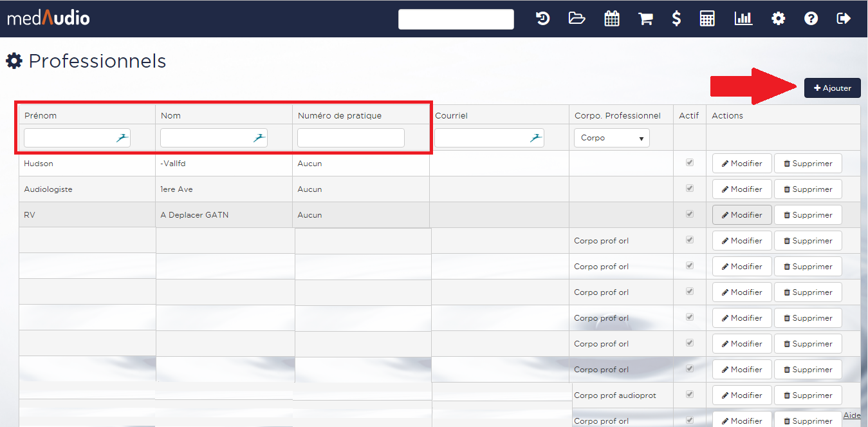868x427 pixels.
Task: Toggle Actif checkbox for RV row
Action: pos(690,214)
